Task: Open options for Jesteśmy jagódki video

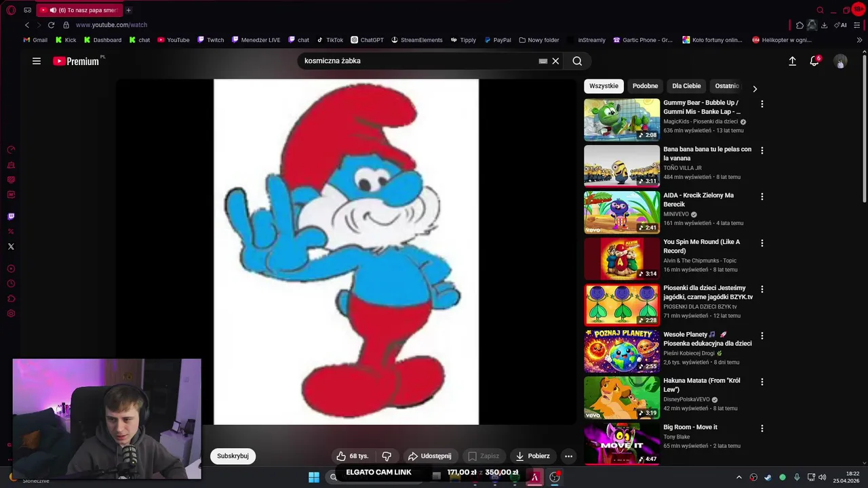Action: [762, 289]
